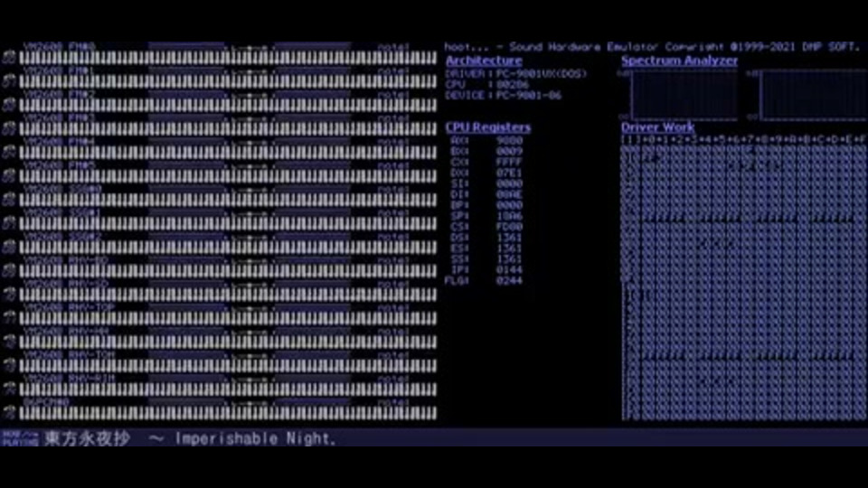Image resolution: width=868 pixels, height=488 pixels.
Task: Select the CPU type line under Architecture
Action: 487,85
